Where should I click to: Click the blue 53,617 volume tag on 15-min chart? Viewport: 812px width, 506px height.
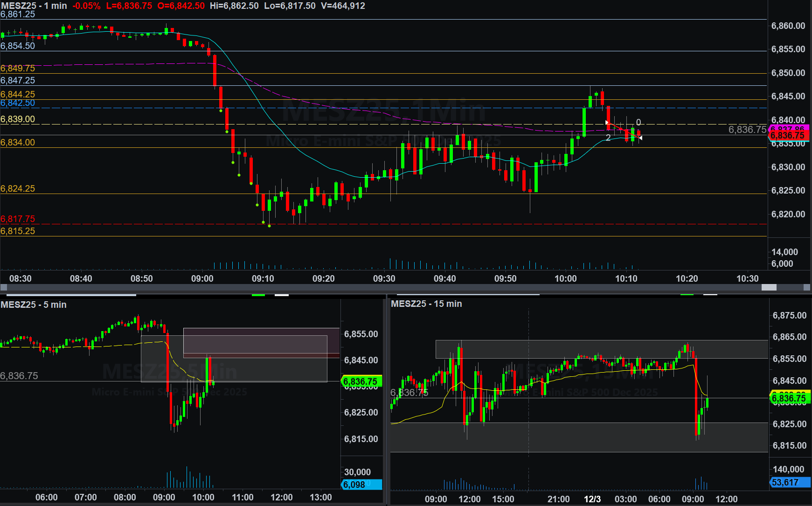click(x=789, y=482)
